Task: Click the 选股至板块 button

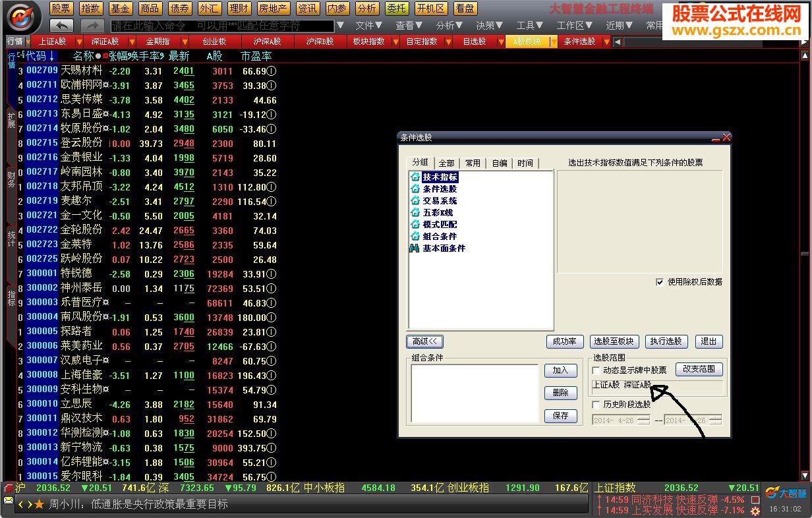Action: click(614, 341)
